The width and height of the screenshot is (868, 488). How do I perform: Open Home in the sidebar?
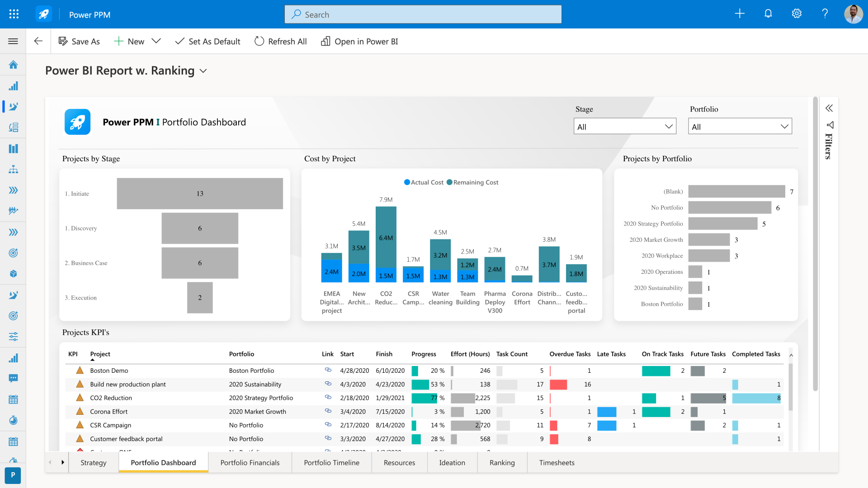click(13, 65)
